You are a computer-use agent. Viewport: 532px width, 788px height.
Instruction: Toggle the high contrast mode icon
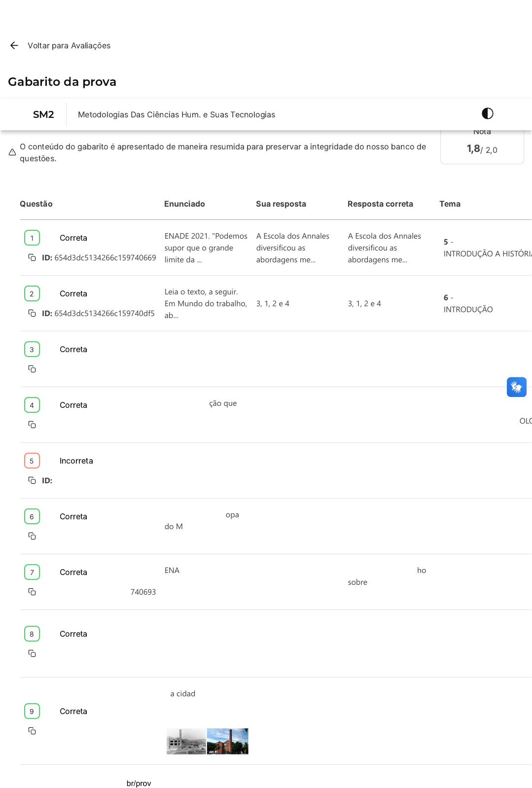coord(487,113)
